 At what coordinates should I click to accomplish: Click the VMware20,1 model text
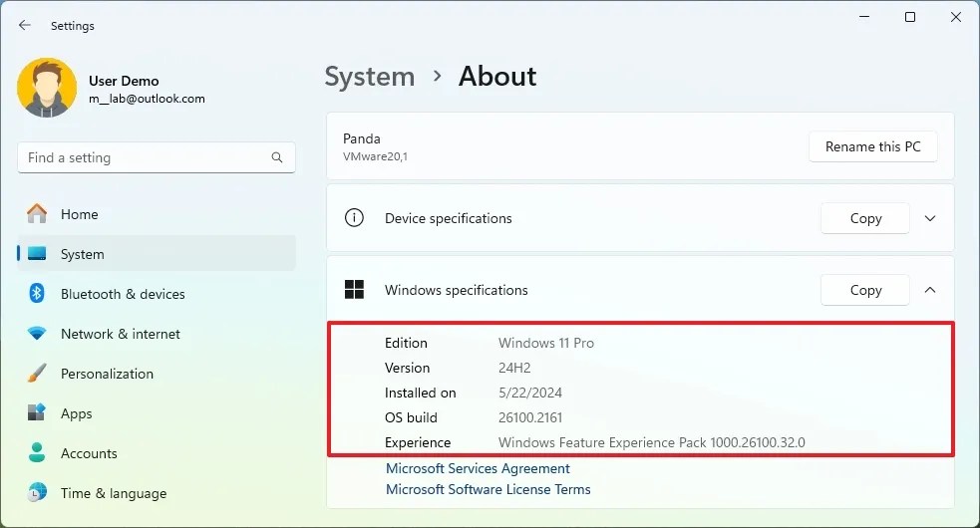click(375, 156)
